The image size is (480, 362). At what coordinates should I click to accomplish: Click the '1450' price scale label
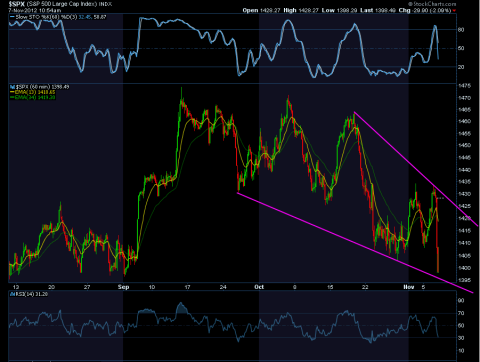pos(465,145)
